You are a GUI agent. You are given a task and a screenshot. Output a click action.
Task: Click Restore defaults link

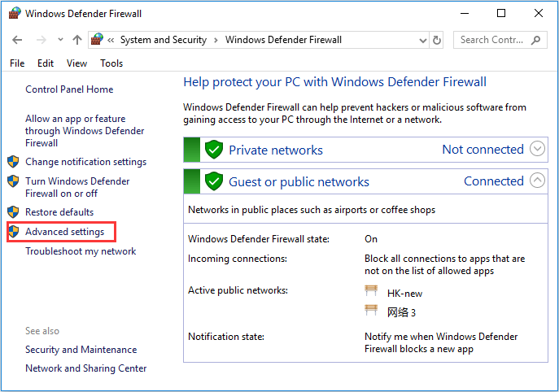59,212
